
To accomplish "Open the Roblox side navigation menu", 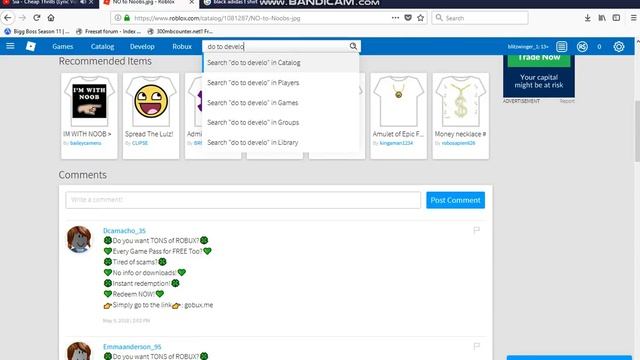I will pos(10,46).
